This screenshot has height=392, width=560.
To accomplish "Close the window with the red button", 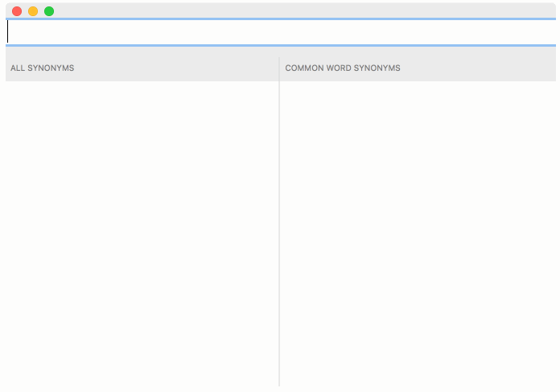I will click(x=17, y=11).
